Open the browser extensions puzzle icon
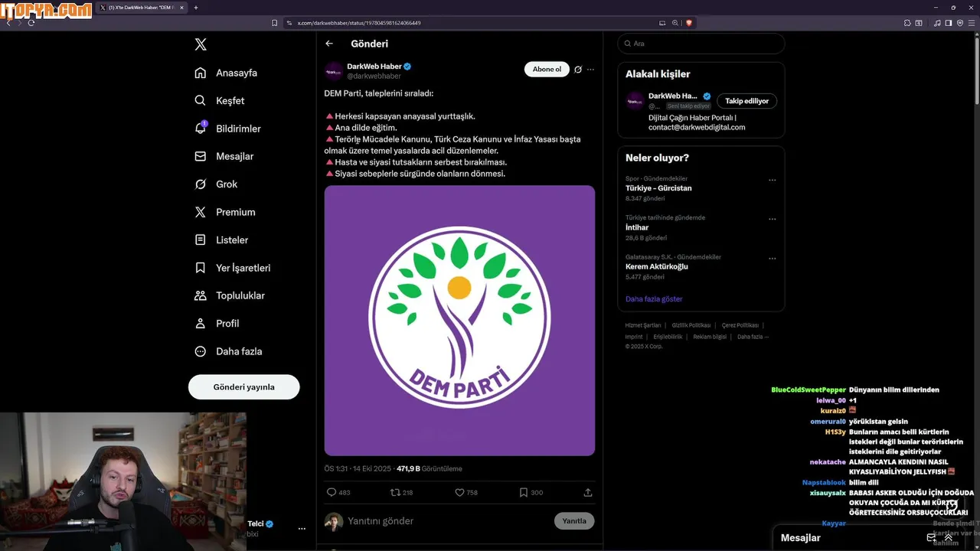Viewport: 980px width, 551px height. [x=907, y=23]
